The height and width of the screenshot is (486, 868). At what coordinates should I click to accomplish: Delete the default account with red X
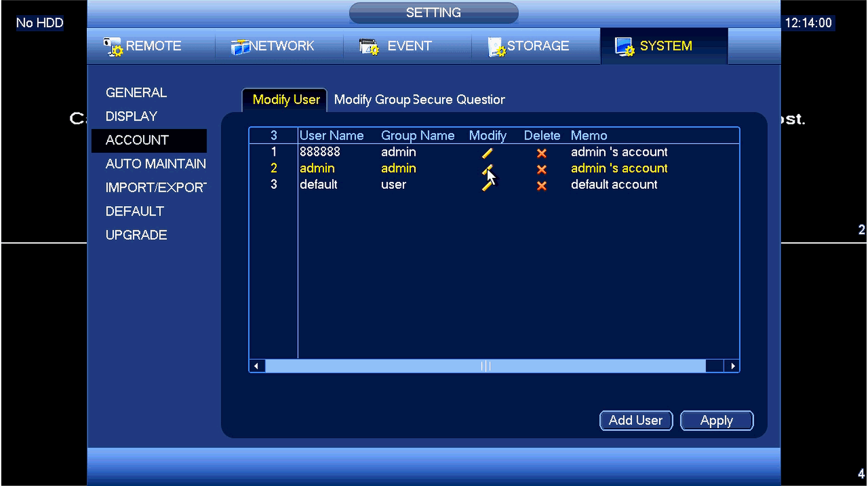tap(542, 186)
